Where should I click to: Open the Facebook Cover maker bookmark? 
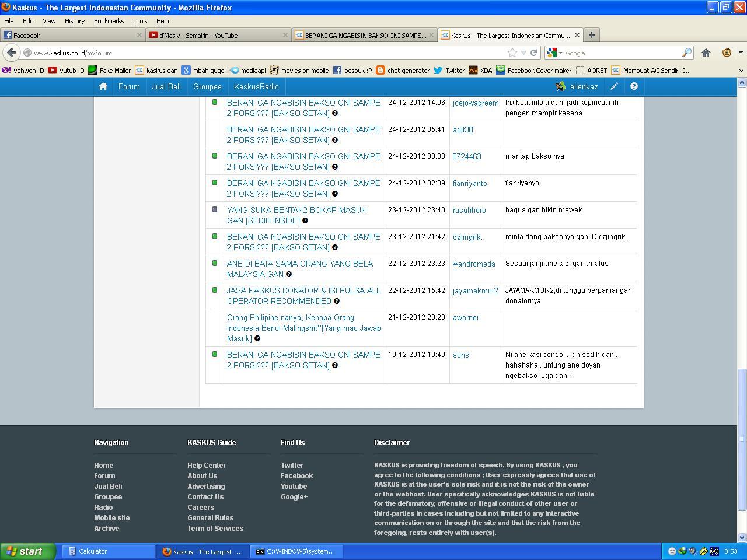coord(533,70)
